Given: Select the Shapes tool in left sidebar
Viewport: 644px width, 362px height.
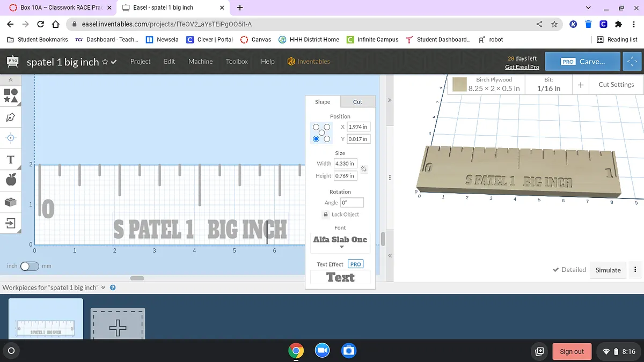Looking at the screenshot, I should click(x=11, y=95).
